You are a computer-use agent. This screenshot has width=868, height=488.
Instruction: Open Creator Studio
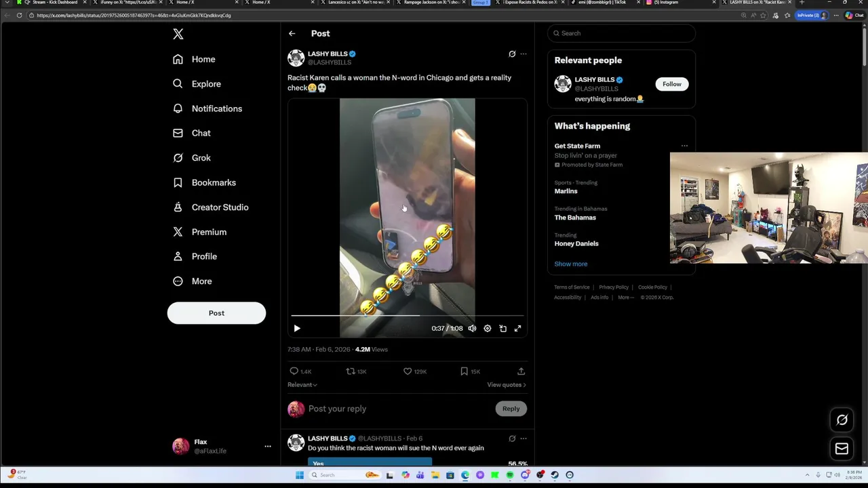pos(210,207)
